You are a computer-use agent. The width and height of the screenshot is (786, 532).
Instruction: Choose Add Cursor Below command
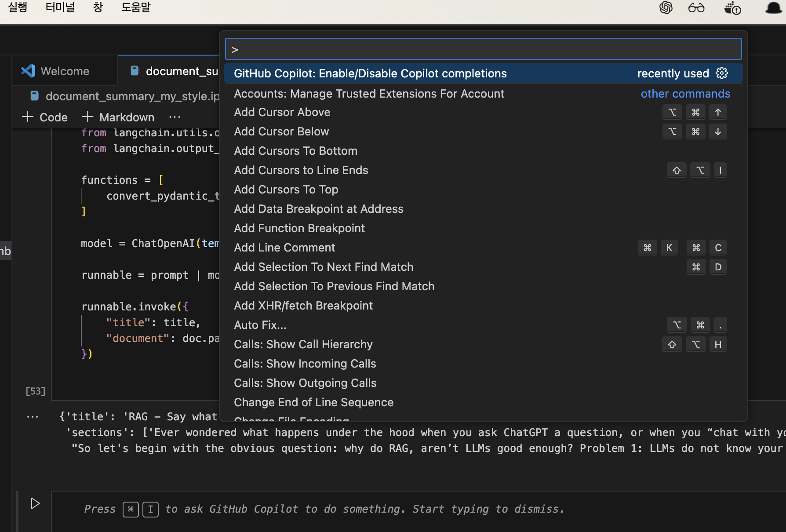(484, 131)
